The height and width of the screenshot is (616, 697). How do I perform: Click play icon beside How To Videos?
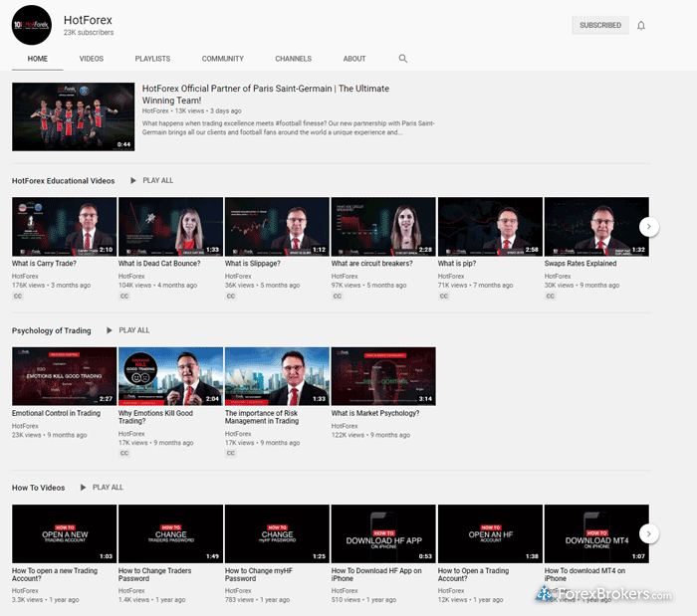83,488
